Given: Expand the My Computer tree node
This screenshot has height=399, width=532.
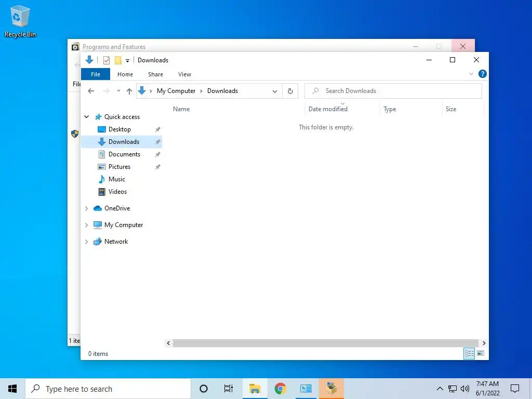Looking at the screenshot, I should [87, 225].
